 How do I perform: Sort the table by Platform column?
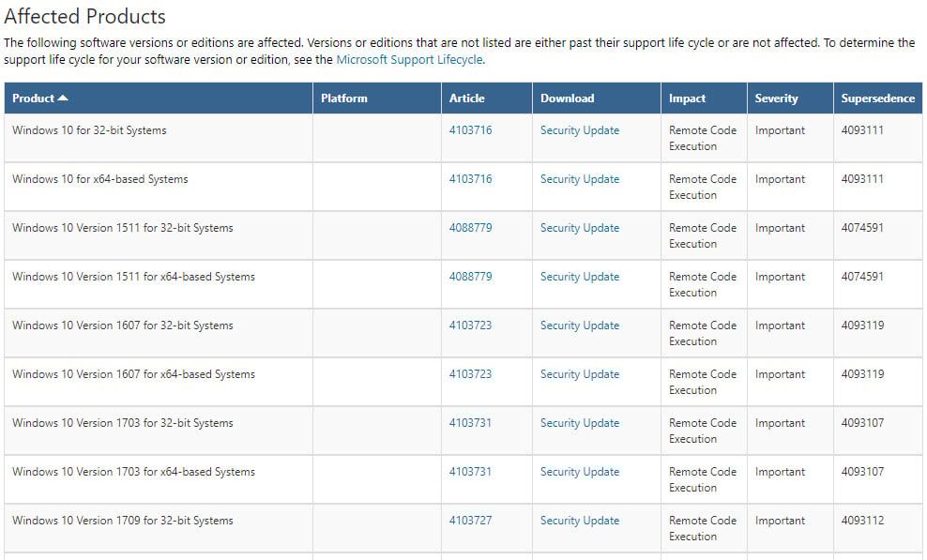pyautogui.click(x=344, y=98)
